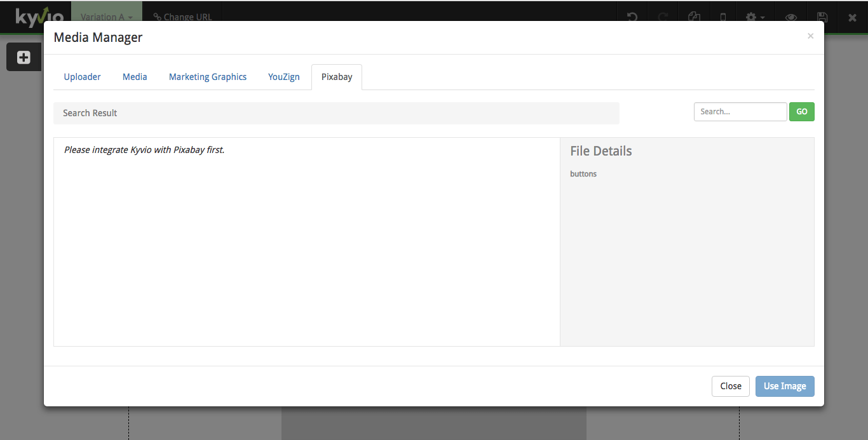This screenshot has height=440, width=868.
Task: Click the 'Please integrate Kyvio with Pixabay first.' message
Action: coord(144,150)
